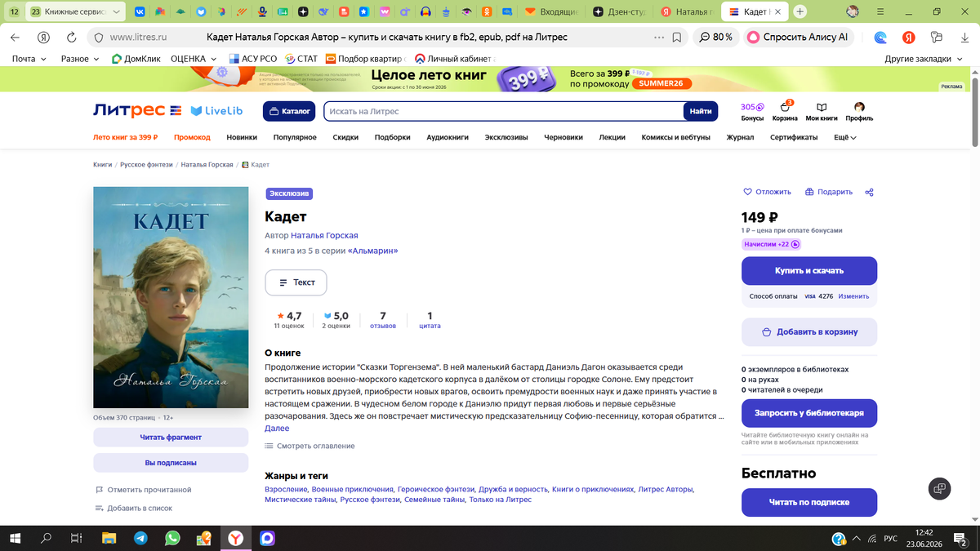The width and height of the screenshot is (980, 551).
Task: Open Бонусы icon in header
Action: [752, 112]
